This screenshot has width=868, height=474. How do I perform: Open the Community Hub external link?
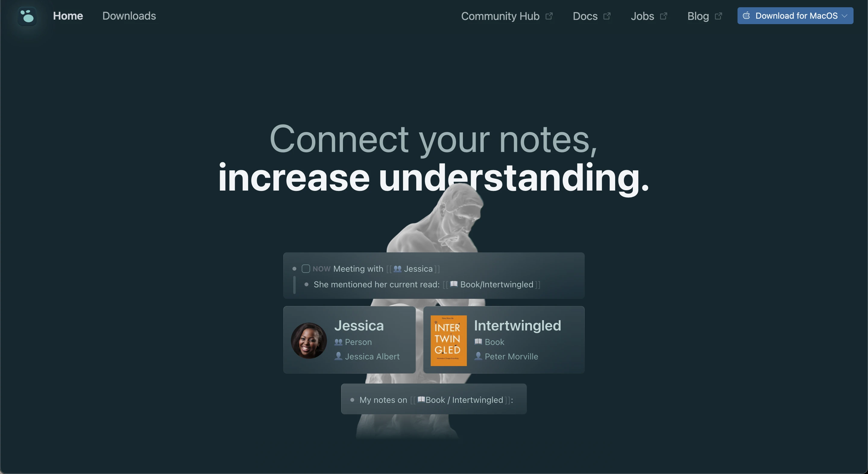(x=506, y=15)
